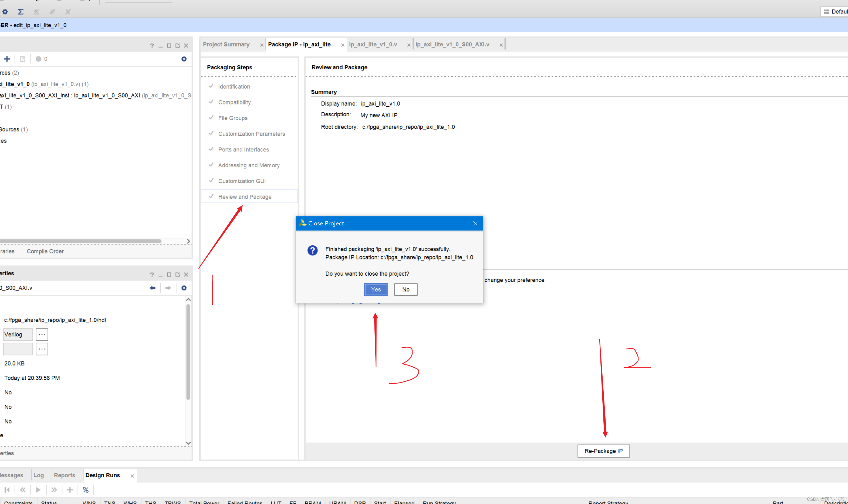Toggle Ports and Interfaces packaging step checkbox
848x504 pixels.
212,149
